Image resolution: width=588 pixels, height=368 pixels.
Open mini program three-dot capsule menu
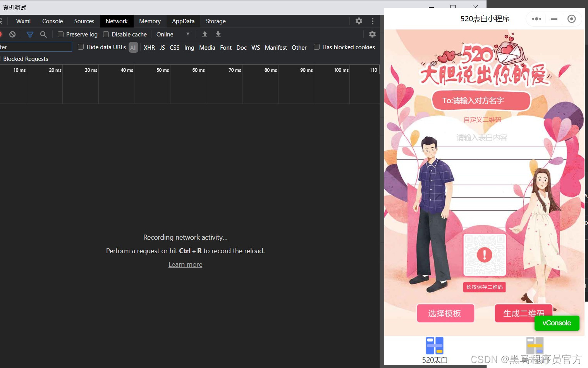(536, 19)
